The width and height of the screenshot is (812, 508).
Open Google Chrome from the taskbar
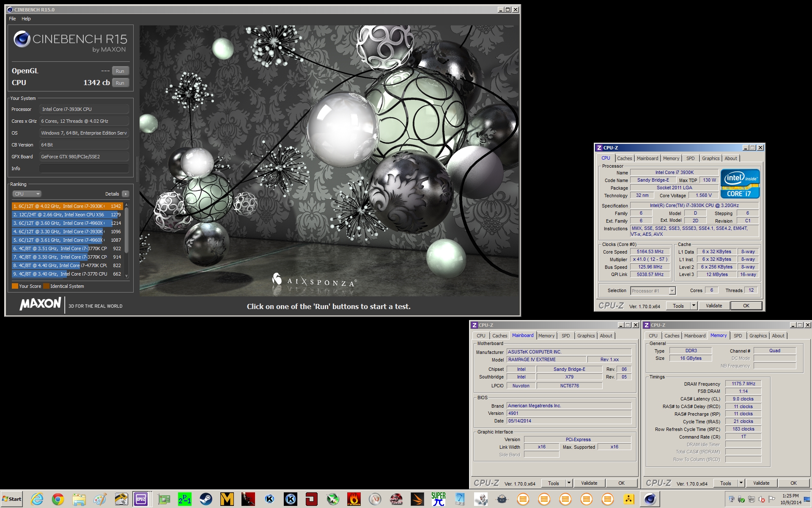[x=58, y=500]
